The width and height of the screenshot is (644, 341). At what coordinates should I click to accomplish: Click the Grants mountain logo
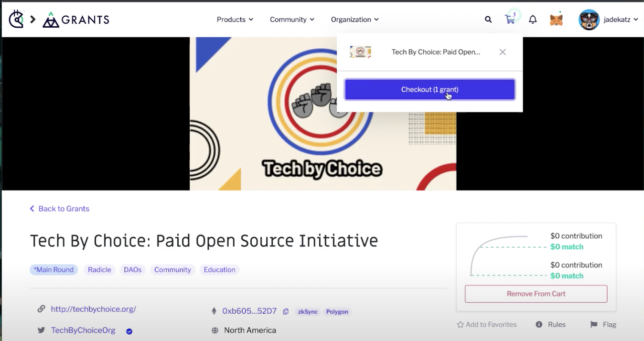50,20
